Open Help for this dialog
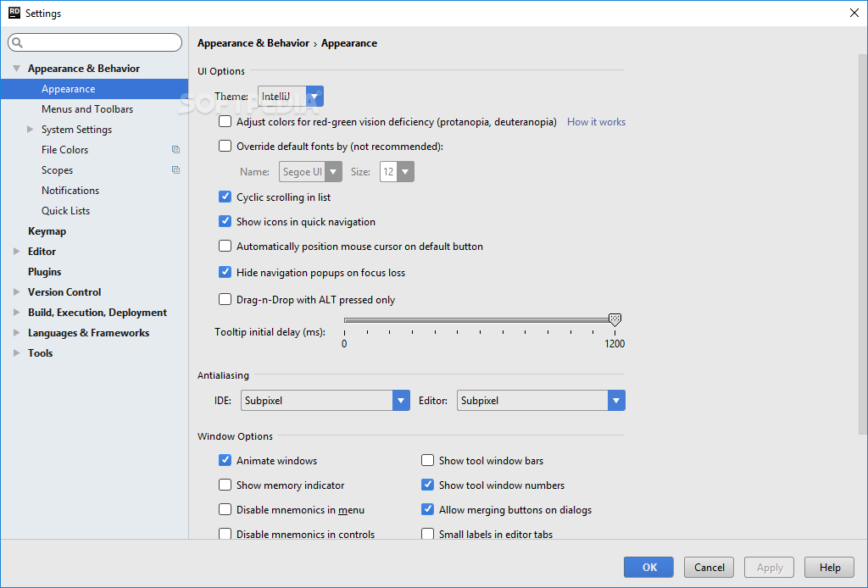The height and width of the screenshot is (588, 868). point(830,567)
